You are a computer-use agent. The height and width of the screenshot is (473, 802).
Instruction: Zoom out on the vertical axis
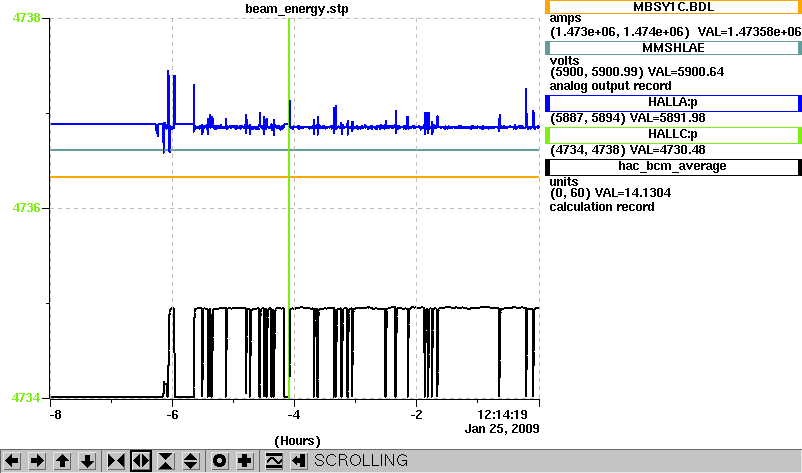191,461
